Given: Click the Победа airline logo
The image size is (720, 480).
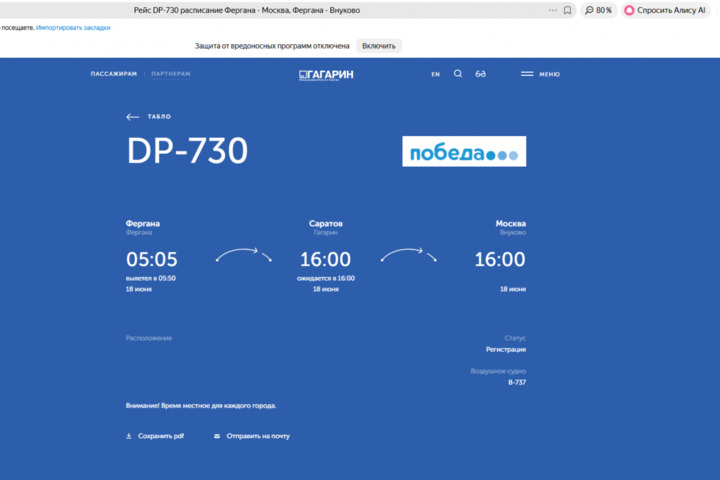Looking at the screenshot, I should pos(464,151).
